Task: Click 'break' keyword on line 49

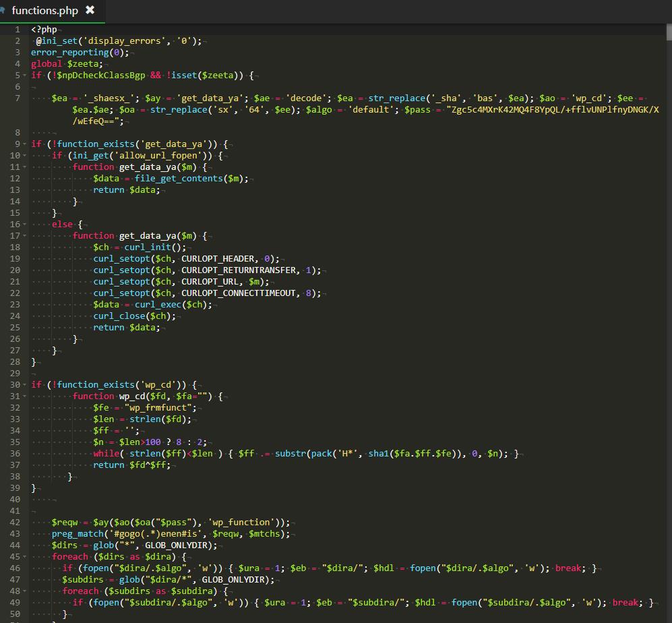Action: (625, 602)
